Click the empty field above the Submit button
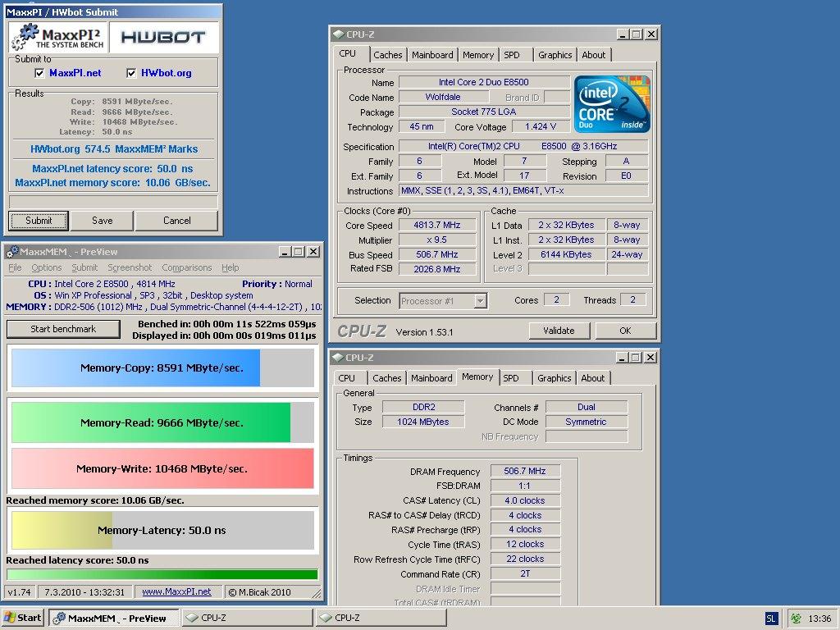This screenshot has height=630, width=840. pyautogui.click(x=113, y=202)
